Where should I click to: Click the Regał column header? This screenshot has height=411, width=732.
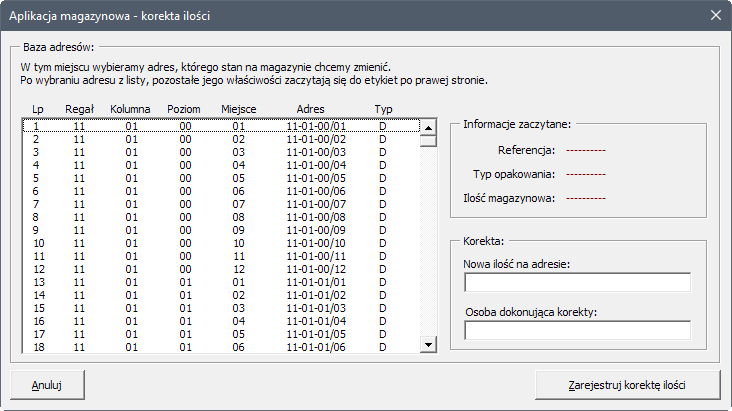(x=79, y=108)
